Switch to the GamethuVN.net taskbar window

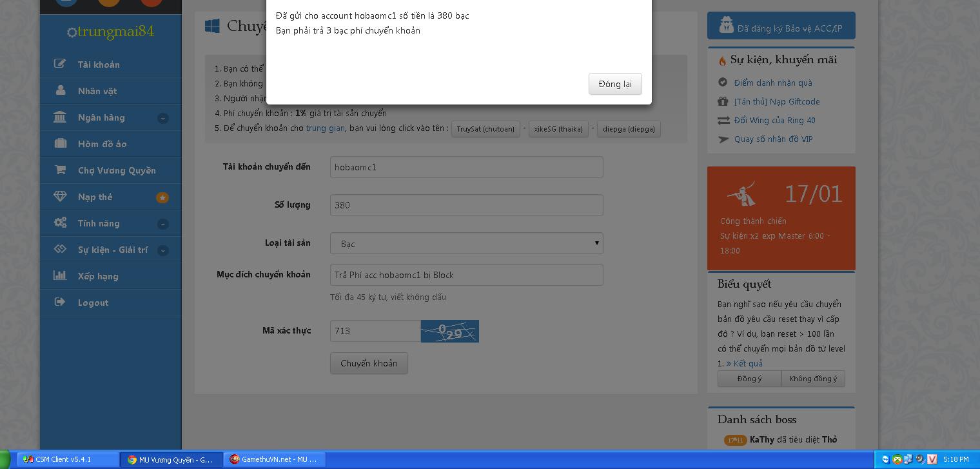[x=275, y=459]
